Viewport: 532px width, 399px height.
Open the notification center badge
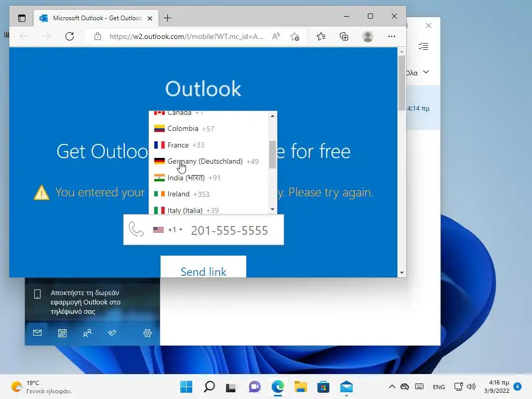click(517, 387)
